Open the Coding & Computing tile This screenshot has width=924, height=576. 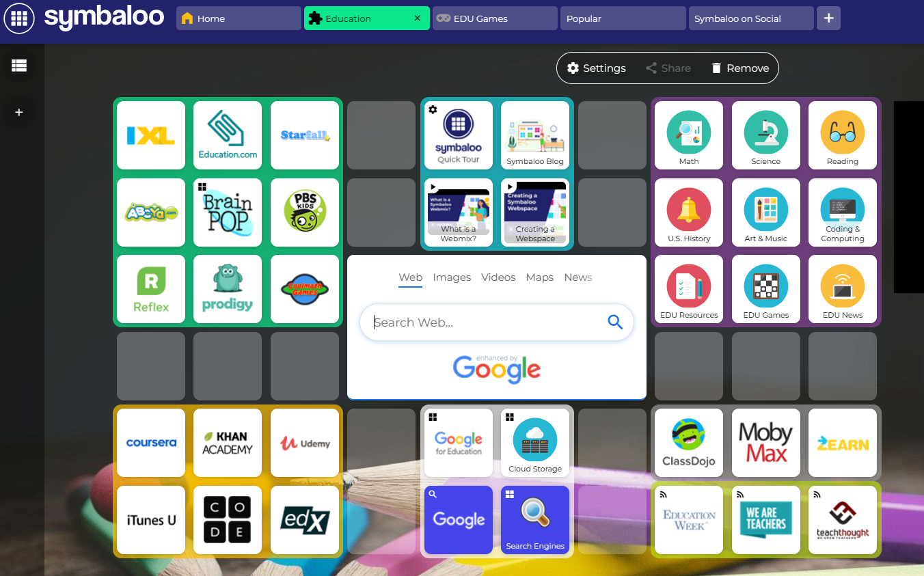[x=843, y=212]
